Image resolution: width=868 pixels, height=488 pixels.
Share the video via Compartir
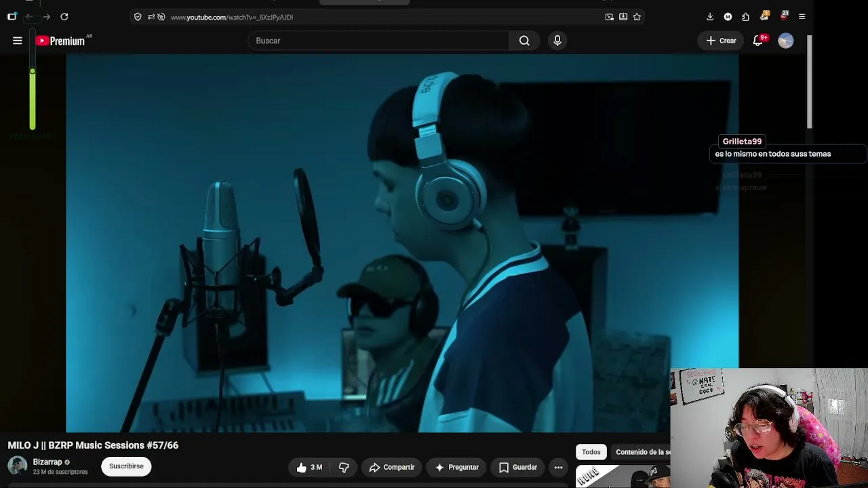click(392, 467)
